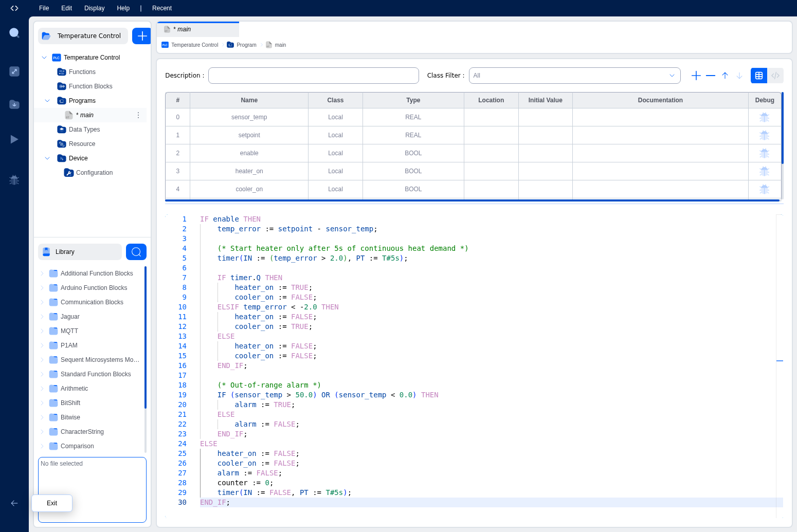Open the Functions folder
797x532 pixels.
tap(82, 72)
